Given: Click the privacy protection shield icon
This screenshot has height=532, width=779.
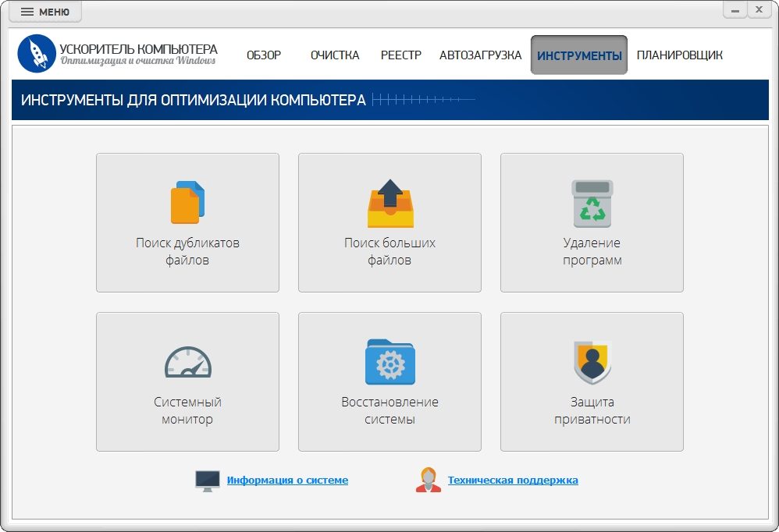Looking at the screenshot, I should coord(592,362).
